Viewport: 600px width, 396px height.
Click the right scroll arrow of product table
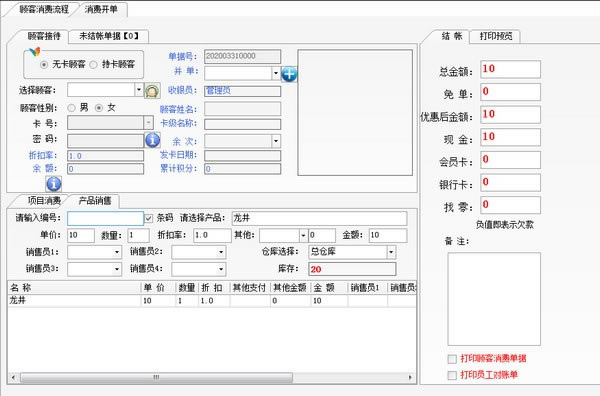[410, 378]
